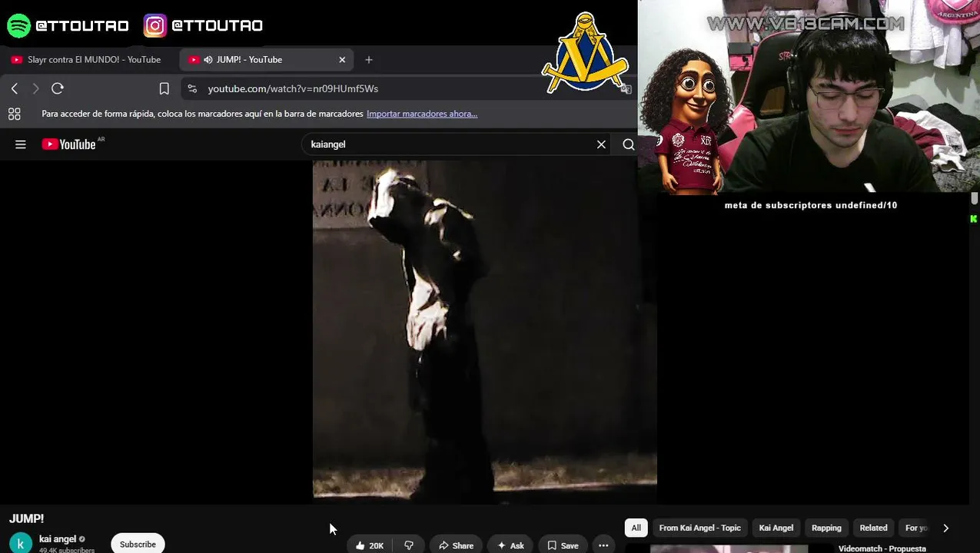This screenshot has width=980, height=553.
Task: Run search with the magnifier icon
Action: 628,144
